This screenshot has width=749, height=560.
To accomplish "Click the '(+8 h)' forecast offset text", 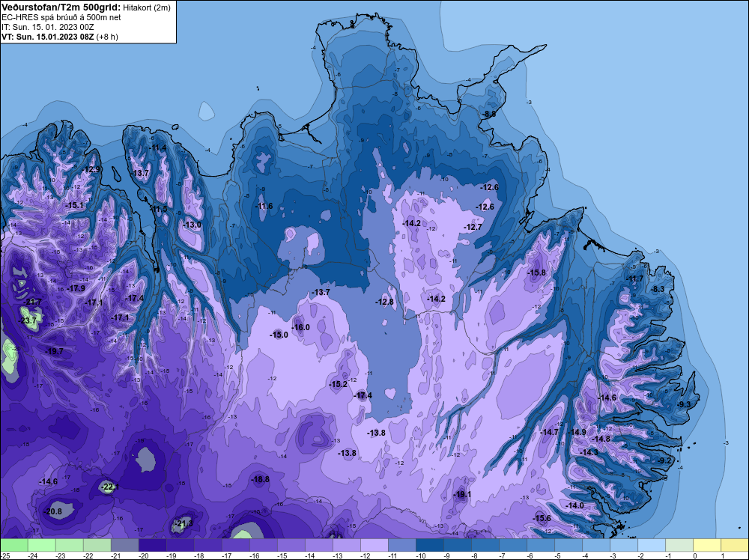I will coord(107,37).
